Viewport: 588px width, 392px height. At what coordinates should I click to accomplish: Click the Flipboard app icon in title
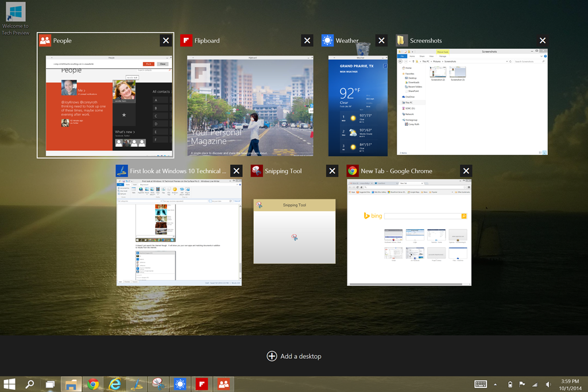pos(187,41)
